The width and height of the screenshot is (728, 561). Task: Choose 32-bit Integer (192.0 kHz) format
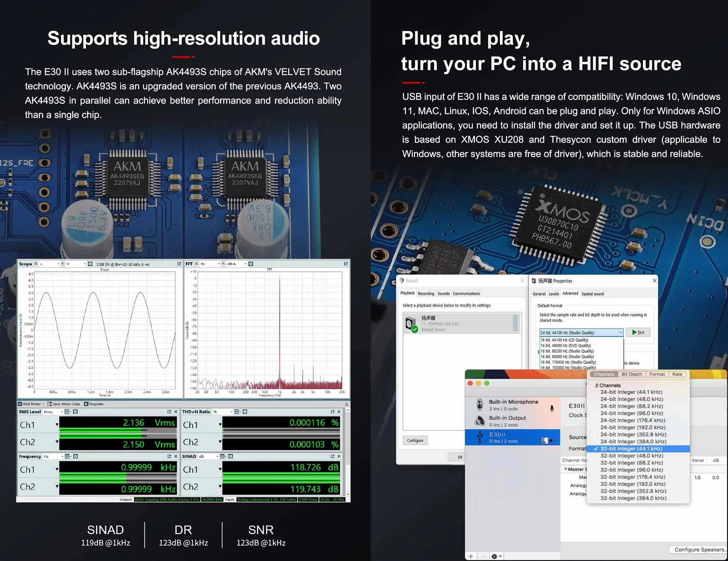[633, 484]
